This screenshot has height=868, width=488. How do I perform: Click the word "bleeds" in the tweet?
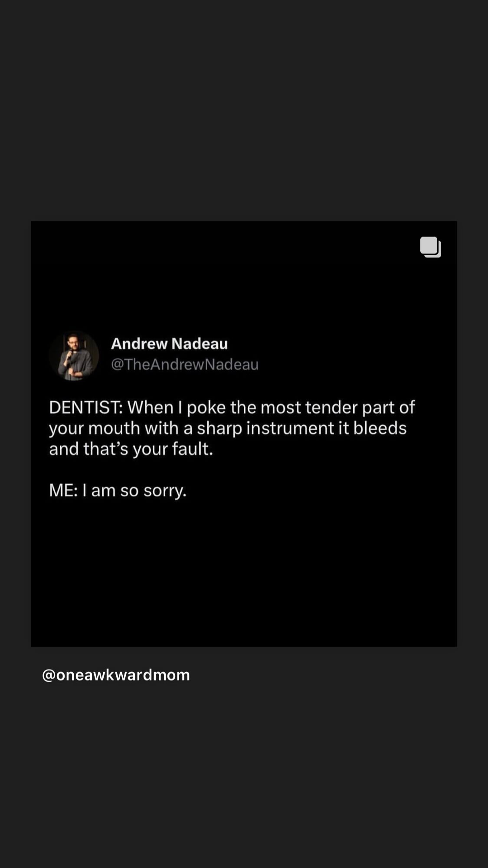[x=380, y=428]
